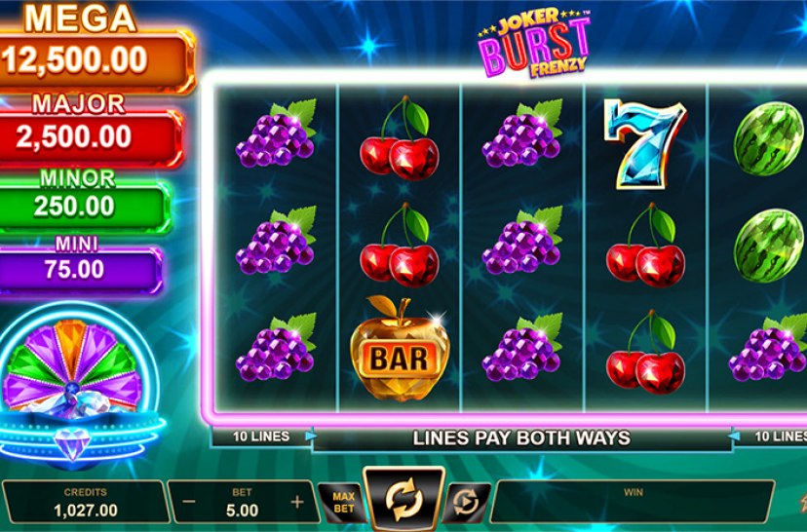Click the LINES PAY BOTH WAYS banner
This screenshot has width=807, height=532.
click(521, 437)
